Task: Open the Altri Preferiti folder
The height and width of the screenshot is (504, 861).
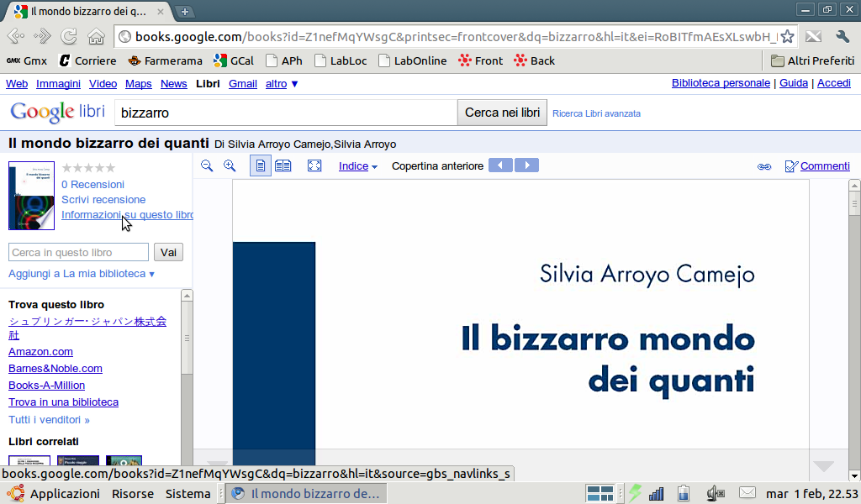Action: pyautogui.click(x=813, y=60)
